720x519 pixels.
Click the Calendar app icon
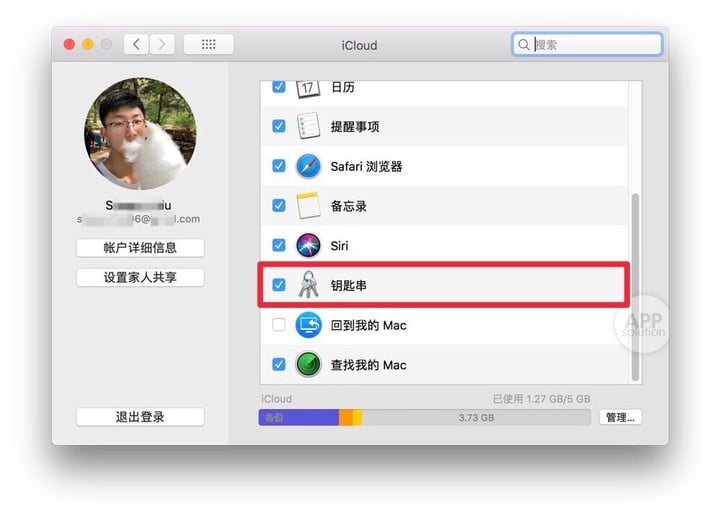tap(308, 89)
